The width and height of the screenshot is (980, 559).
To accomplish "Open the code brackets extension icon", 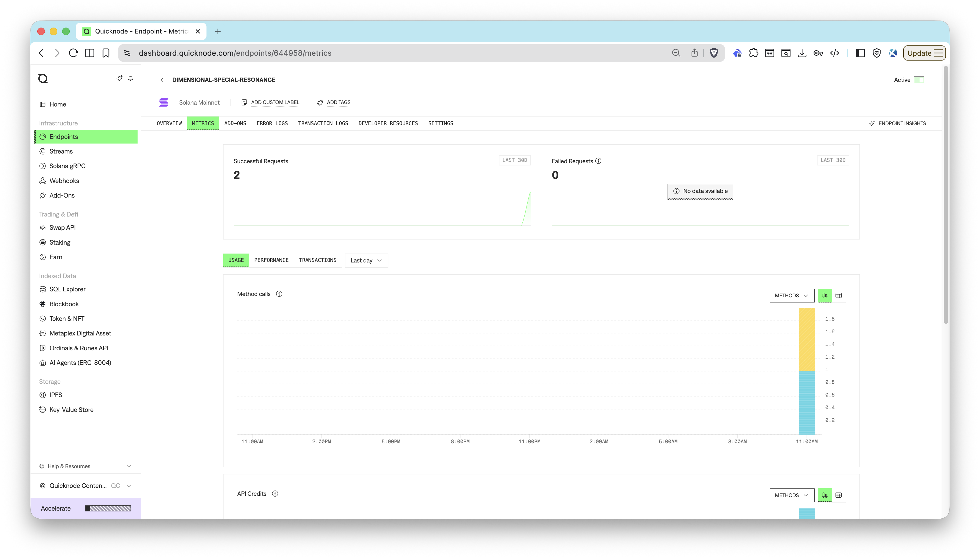I will pos(835,53).
